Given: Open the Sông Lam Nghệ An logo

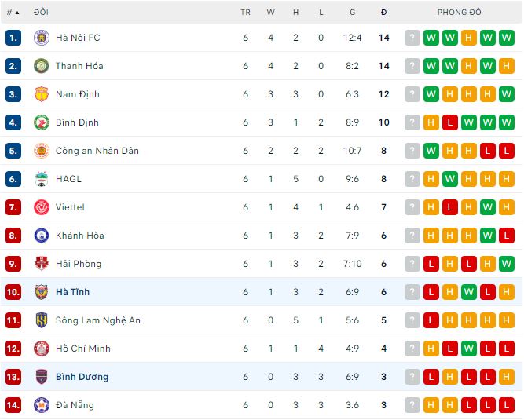Looking at the screenshot, I should coord(42,320).
